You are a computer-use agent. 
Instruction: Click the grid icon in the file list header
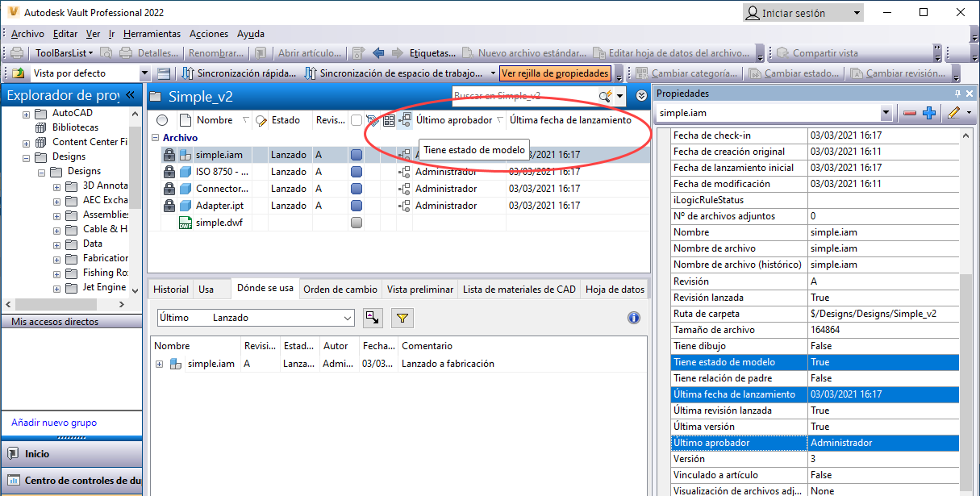click(389, 120)
